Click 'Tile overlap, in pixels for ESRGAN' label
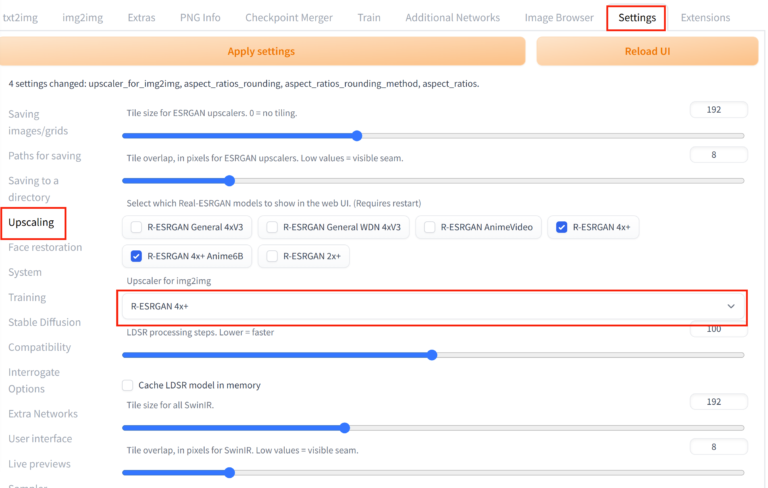Screen dimensions: 768x488 [264, 158]
